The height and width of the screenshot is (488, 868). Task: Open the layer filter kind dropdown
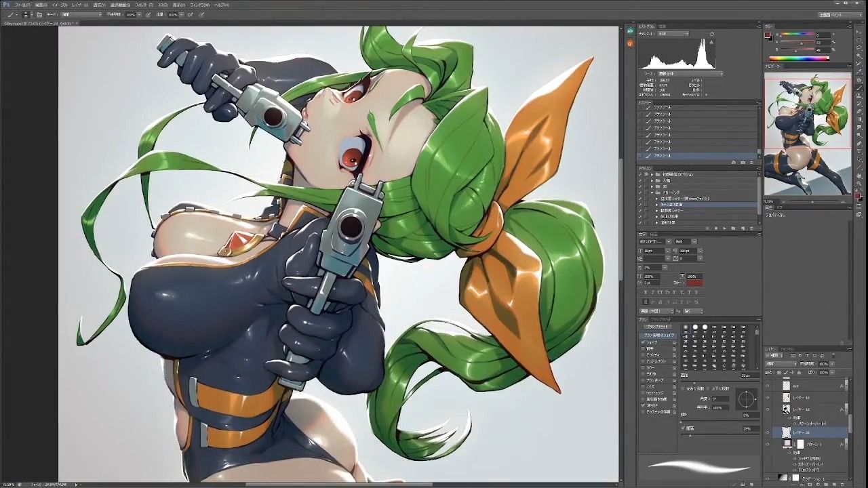774,356
